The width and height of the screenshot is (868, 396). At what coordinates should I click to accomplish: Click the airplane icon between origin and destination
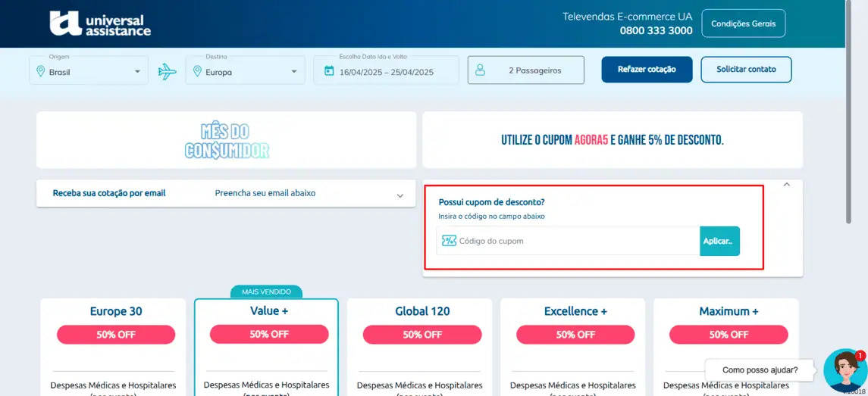pyautogui.click(x=167, y=71)
